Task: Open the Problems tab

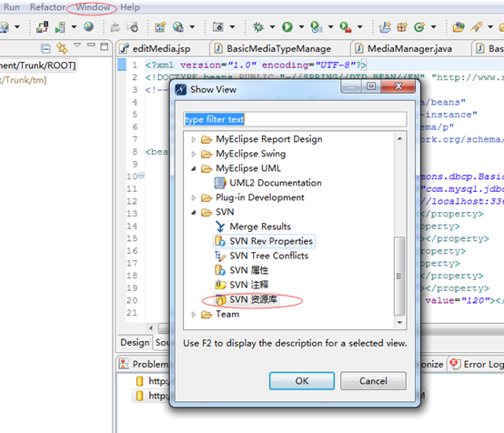Action: point(144,364)
